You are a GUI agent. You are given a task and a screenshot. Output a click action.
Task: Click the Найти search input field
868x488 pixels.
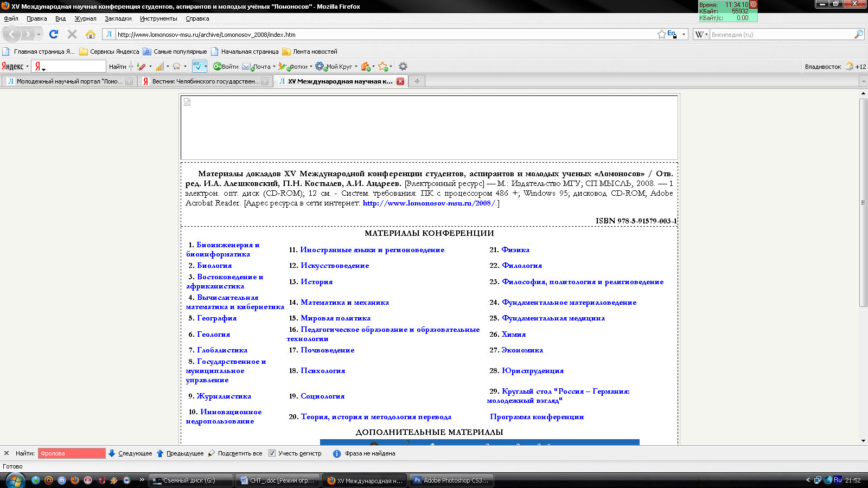pos(72,453)
